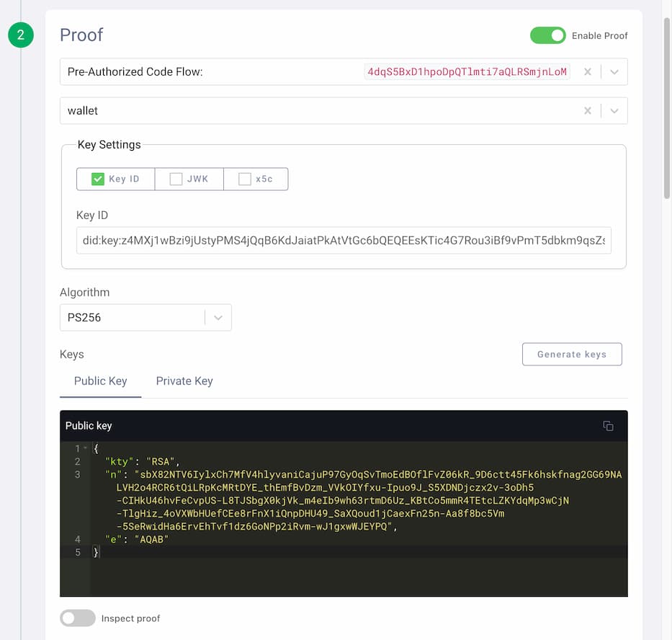Select the Public Key tab

point(100,381)
